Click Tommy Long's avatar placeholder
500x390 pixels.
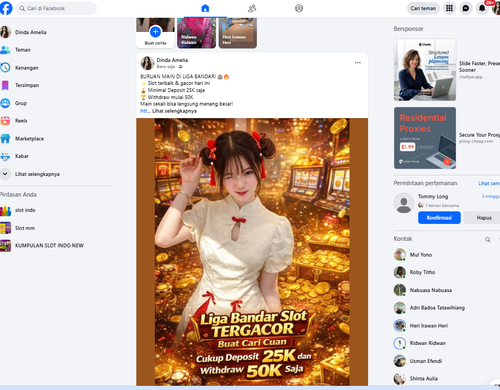click(x=404, y=203)
